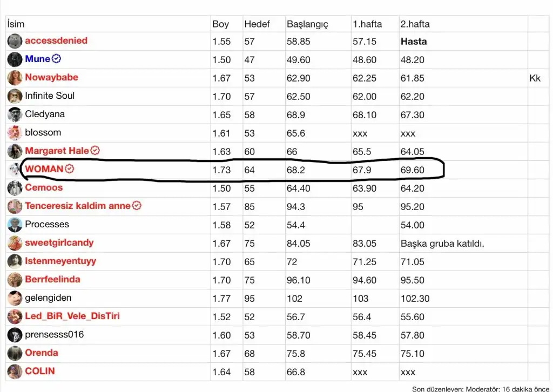Open Led_BiR_Vele_DisTiri profile link

[72, 316]
